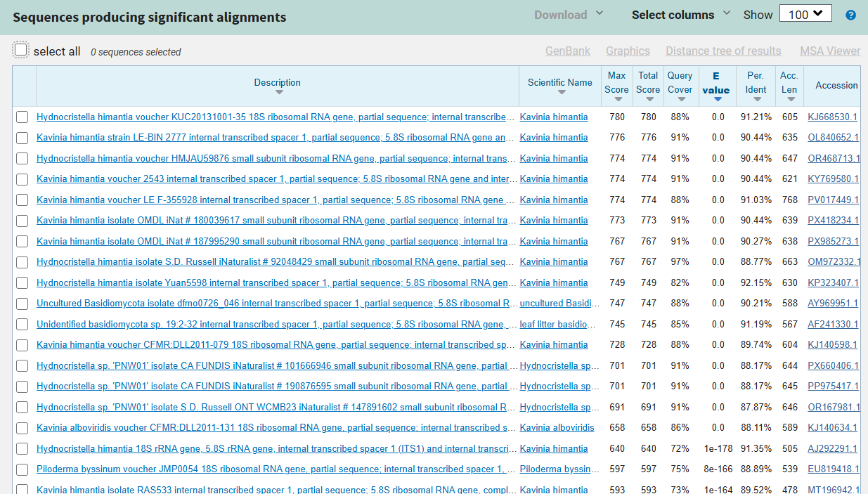This screenshot has height=494, width=868.
Task: Sort by the Accession column header
Action: pyautogui.click(x=836, y=85)
